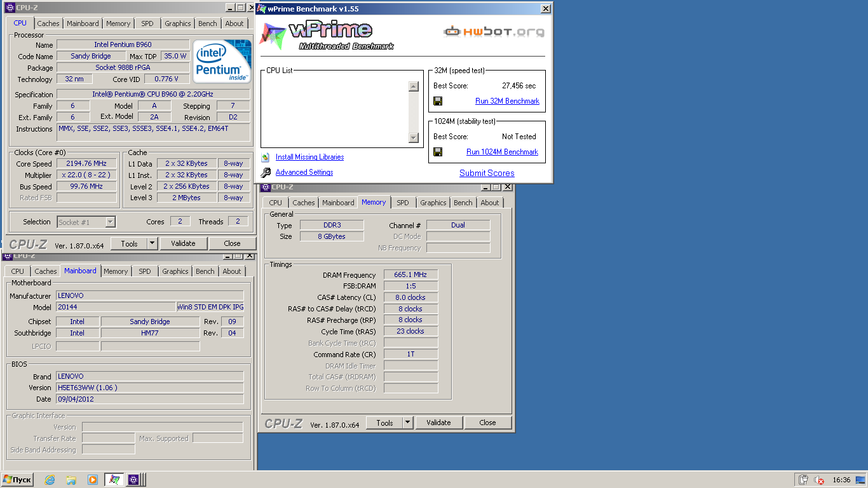
Task: Click Validate in the CPU window
Action: click(x=183, y=243)
